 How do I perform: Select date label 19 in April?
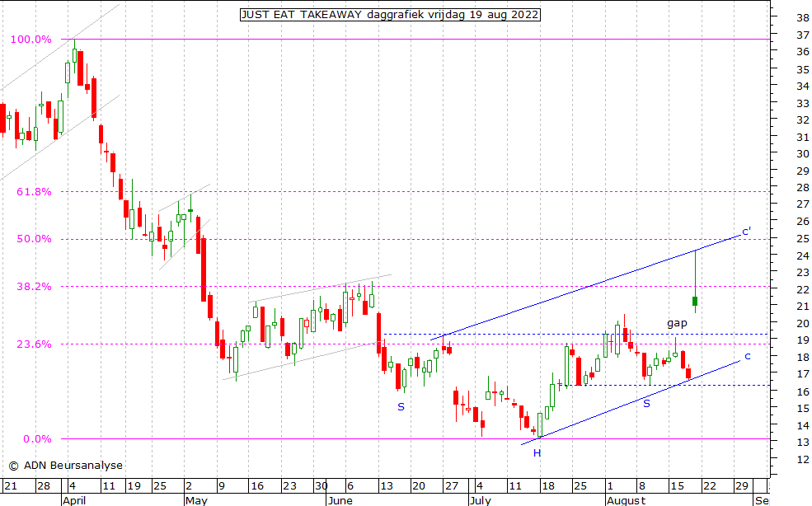point(134,485)
